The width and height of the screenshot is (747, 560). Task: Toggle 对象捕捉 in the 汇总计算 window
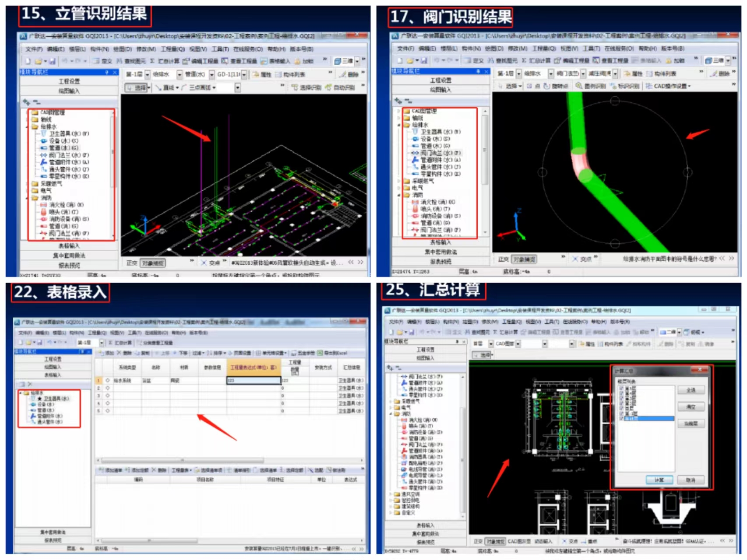(495, 541)
